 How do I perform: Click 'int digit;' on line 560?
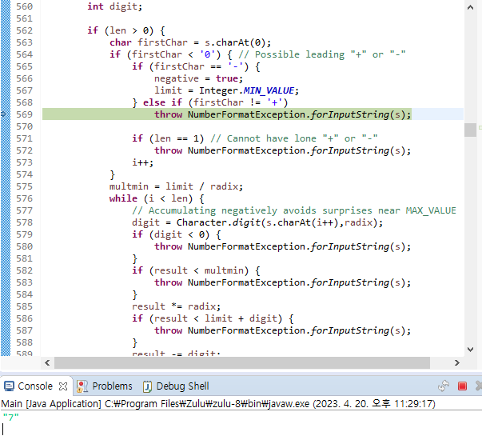[114, 6]
